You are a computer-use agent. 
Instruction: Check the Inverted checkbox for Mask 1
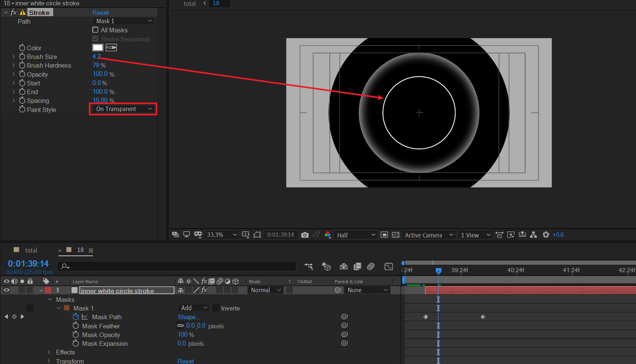(216, 308)
